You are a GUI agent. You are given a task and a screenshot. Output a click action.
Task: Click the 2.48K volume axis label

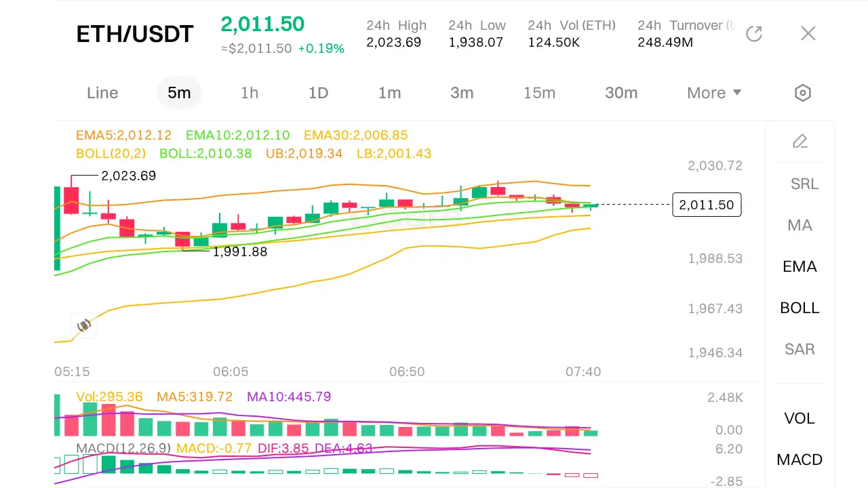click(x=725, y=397)
